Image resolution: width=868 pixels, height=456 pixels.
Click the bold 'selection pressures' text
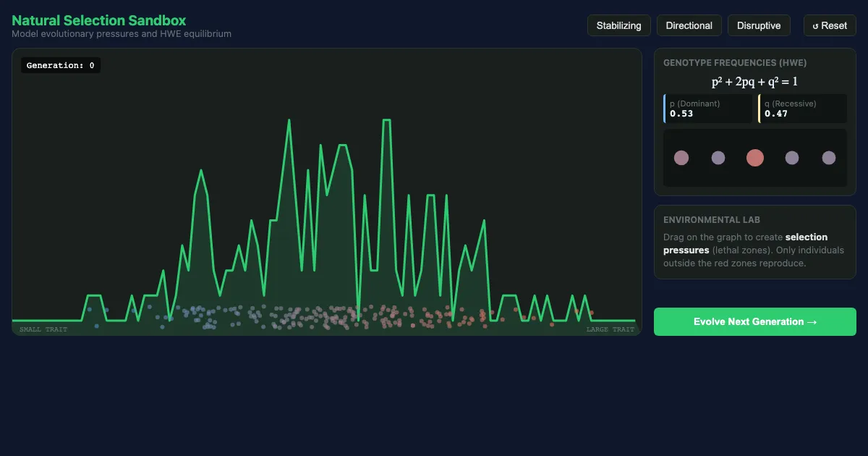pyautogui.click(x=746, y=243)
